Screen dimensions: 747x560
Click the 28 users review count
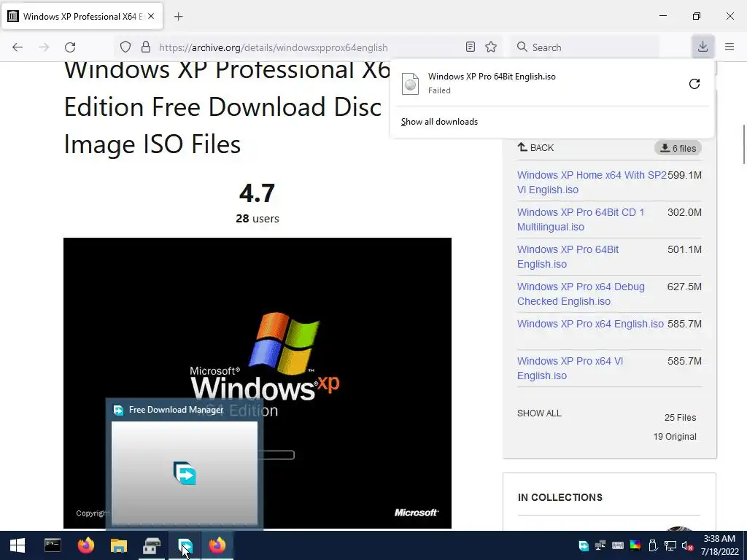click(x=258, y=219)
